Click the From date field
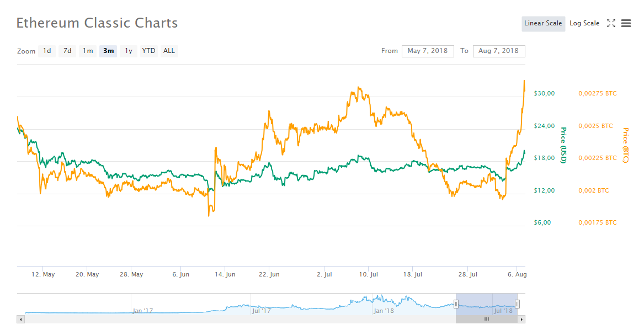The image size is (644, 330). click(428, 51)
